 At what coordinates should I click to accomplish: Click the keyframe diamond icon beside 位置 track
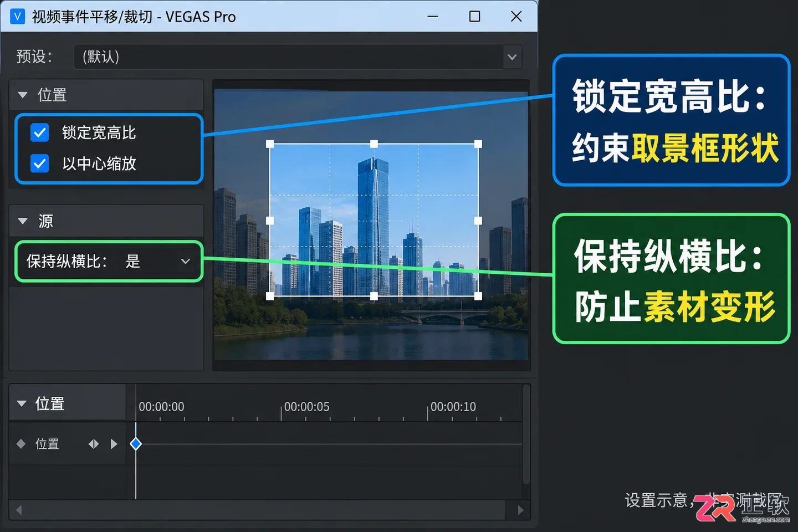(x=21, y=444)
